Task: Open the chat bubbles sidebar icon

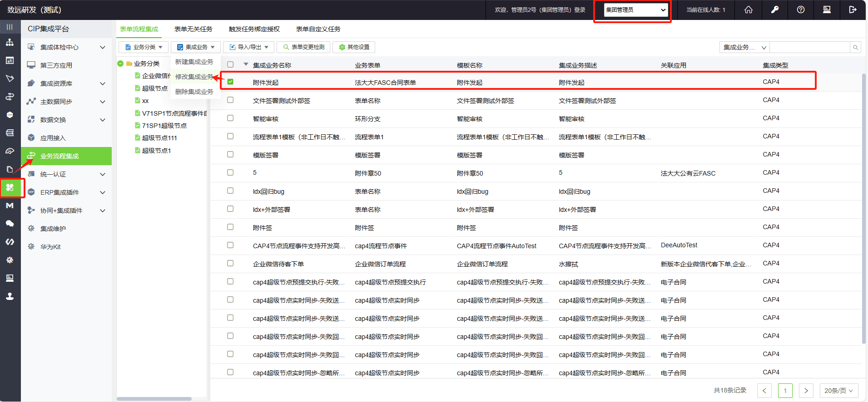Action: coord(10,224)
